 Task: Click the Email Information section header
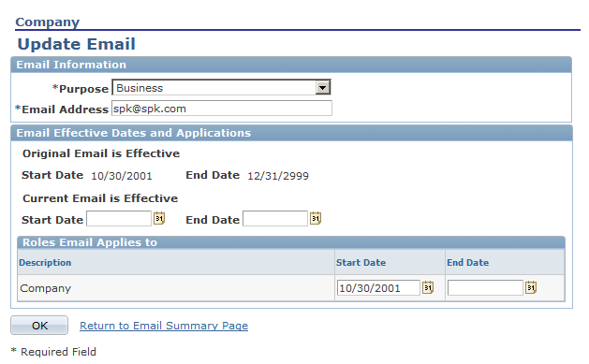point(291,65)
